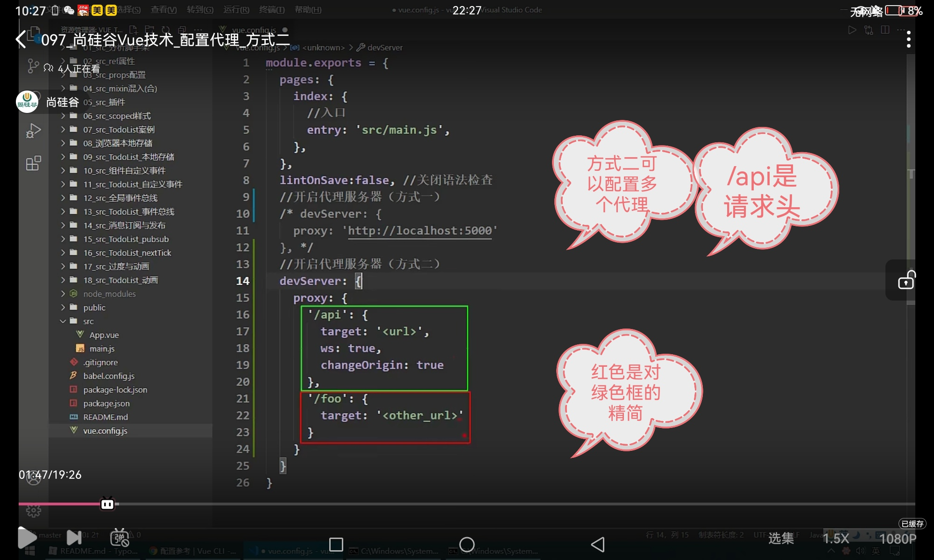Expand the public folder
The image size is (934, 560).
click(94, 308)
